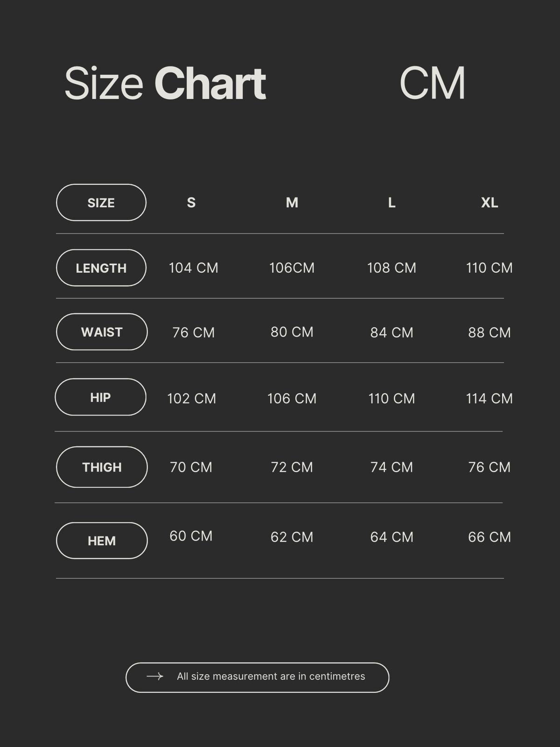Select the WAIST row label

102,332
